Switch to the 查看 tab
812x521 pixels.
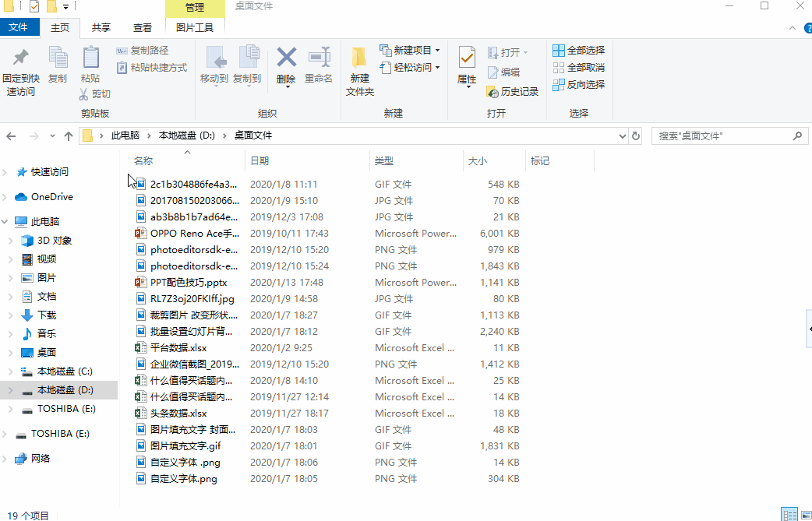(143, 28)
